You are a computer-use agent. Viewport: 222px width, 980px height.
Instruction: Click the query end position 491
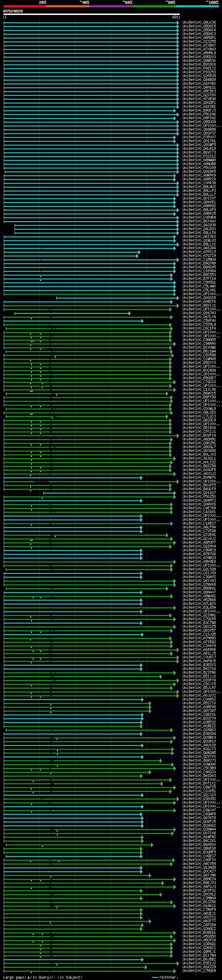click(175, 17)
